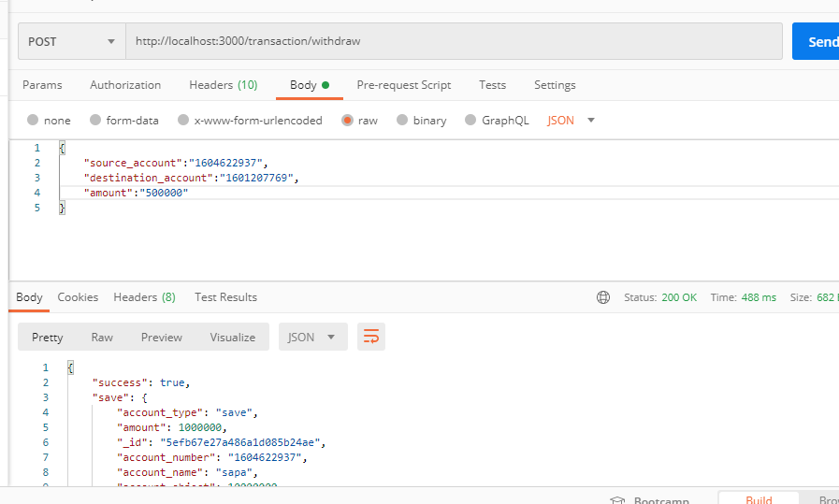Go to Pre-request Script tab
Screen dimensions: 839x504
(404, 85)
